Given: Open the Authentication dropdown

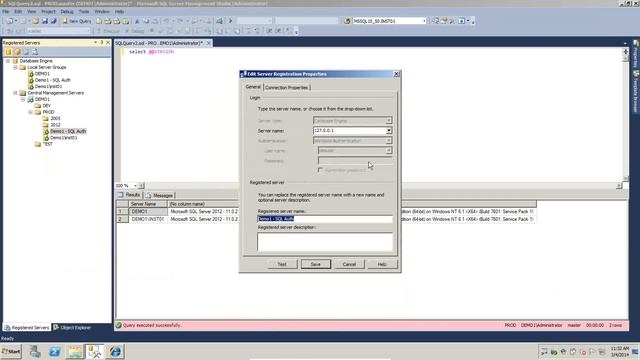Looking at the screenshot, I should (x=389, y=141).
